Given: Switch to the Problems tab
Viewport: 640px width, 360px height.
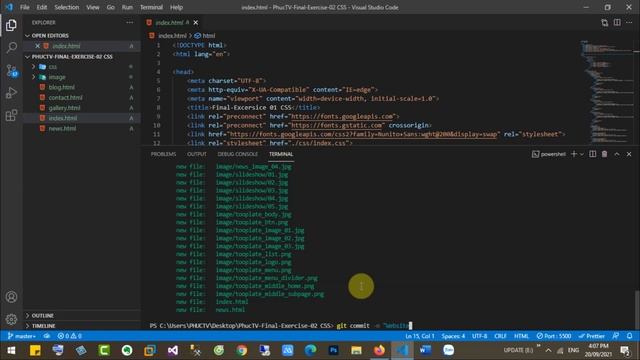Looking at the screenshot, I should (163, 154).
